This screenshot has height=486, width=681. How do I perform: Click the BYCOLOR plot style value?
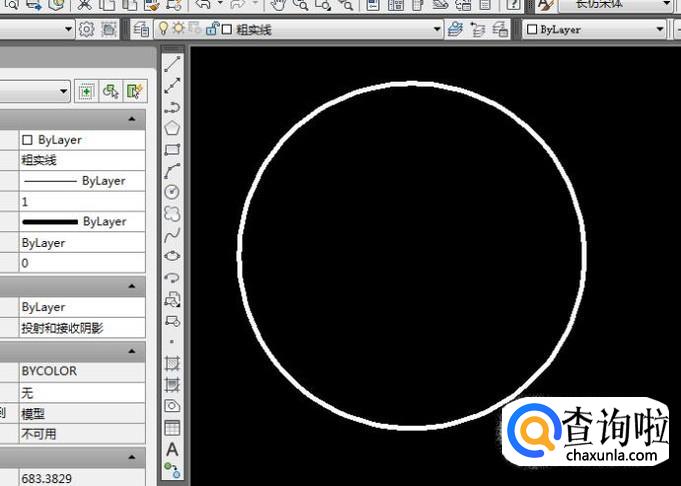[x=82, y=371]
